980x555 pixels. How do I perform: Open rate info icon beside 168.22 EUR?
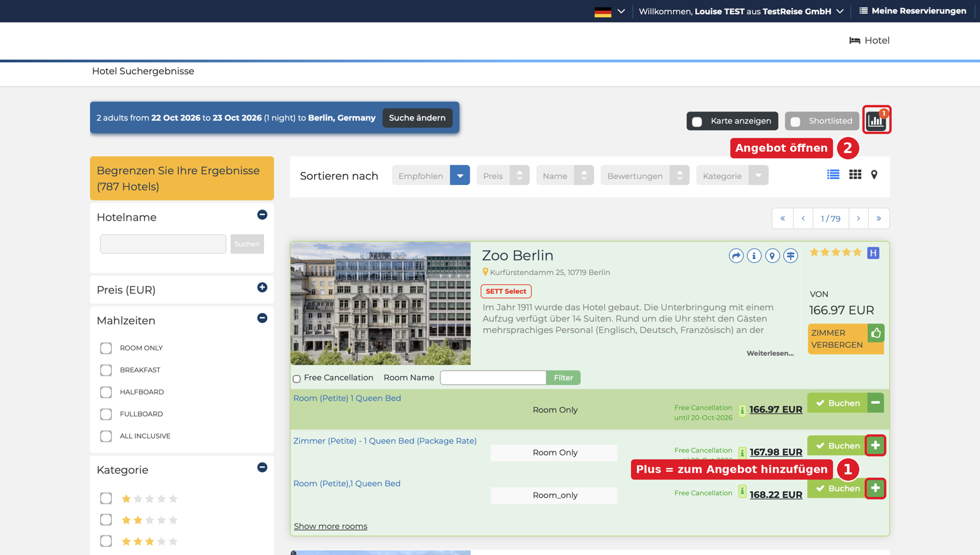742,491
